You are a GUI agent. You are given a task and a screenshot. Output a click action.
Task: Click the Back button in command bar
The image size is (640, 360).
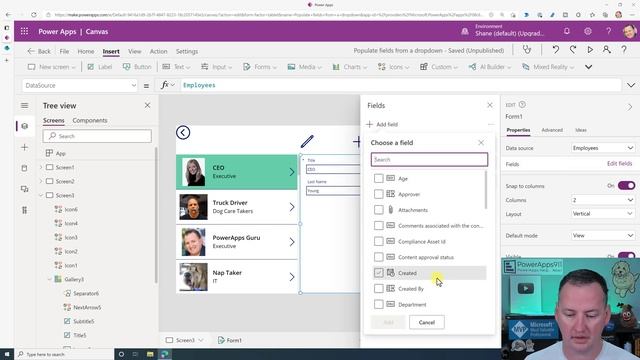click(39, 51)
